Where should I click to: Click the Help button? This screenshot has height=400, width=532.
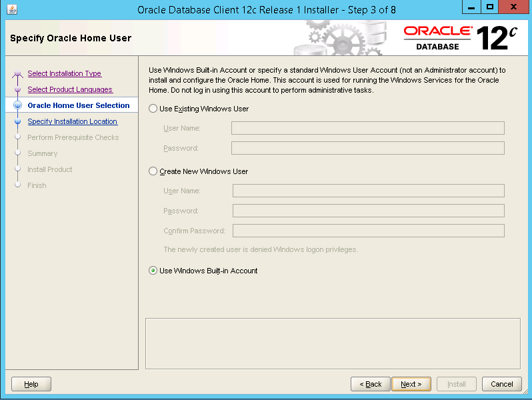[31, 384]
